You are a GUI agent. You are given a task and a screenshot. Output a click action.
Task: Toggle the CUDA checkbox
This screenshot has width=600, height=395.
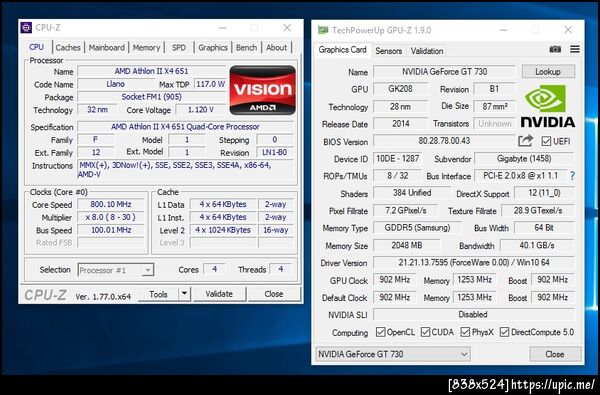(425, 332)
